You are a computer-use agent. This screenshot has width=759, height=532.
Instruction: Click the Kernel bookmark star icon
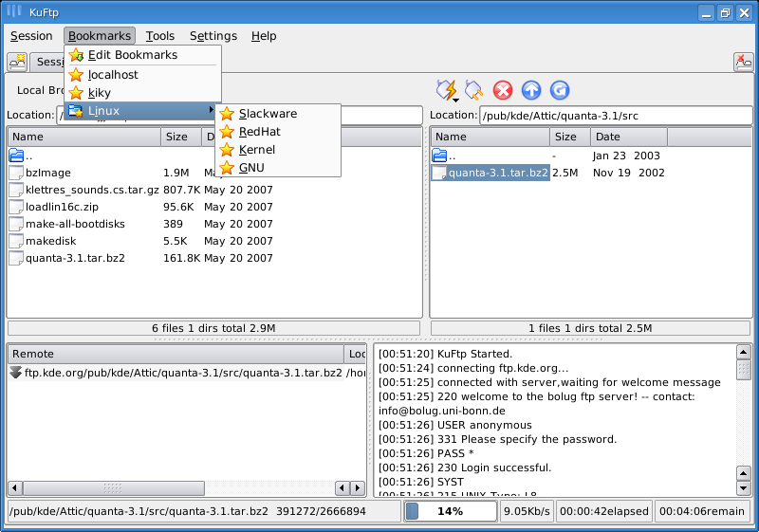[x=227, y=150]
